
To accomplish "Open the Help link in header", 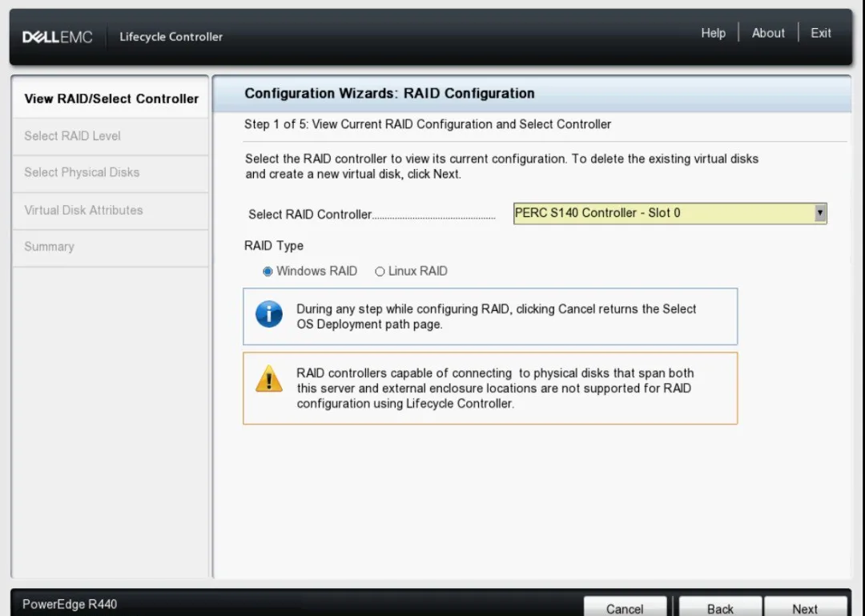I will pyautogui.click(x=714, y=33).
